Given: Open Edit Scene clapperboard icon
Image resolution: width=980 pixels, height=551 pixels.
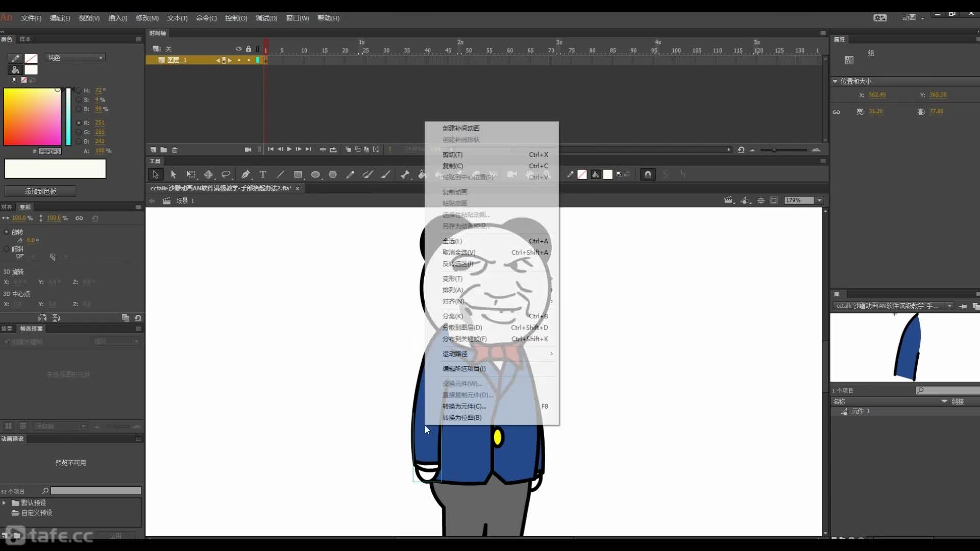Looking at the screenshot, I should (x=729, y=201).
